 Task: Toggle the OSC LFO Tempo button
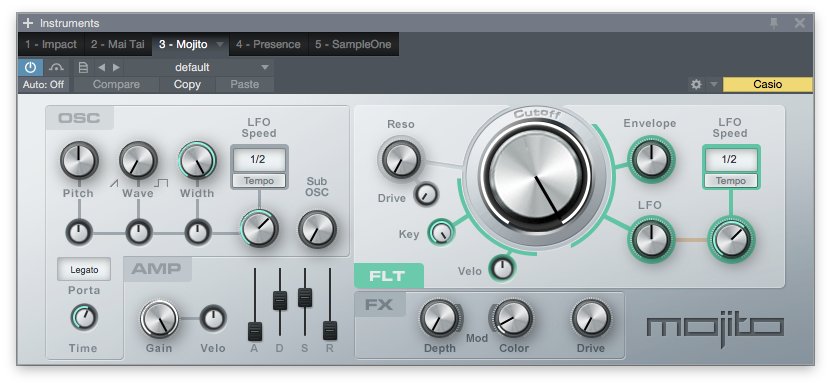pos(259,181)
